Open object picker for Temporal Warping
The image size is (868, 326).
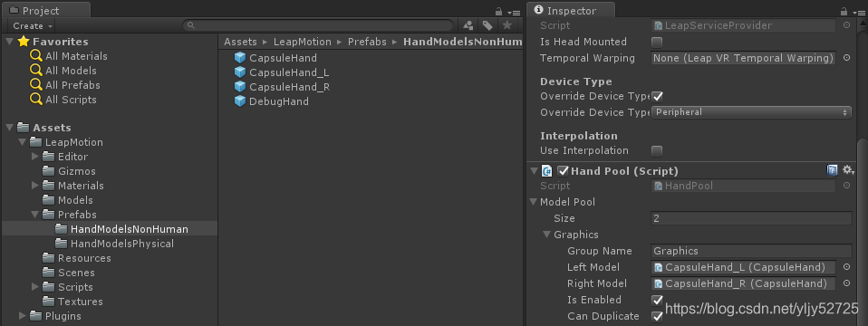click(x=846, y=58)
